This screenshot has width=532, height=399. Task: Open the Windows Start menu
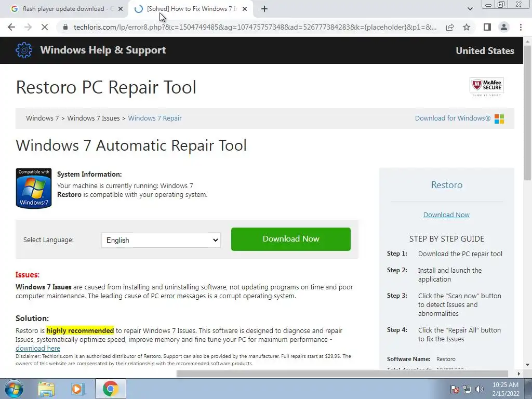click(14, 389)
